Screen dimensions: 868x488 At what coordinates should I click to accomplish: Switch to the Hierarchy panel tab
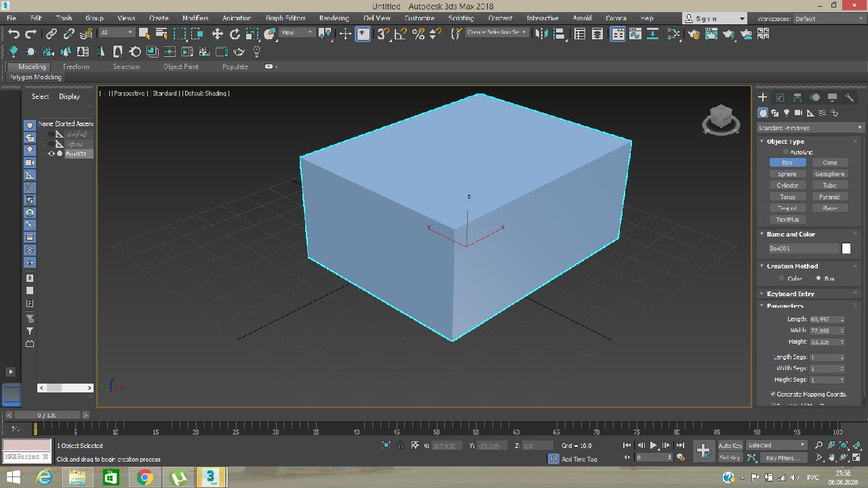pos(797,98)
